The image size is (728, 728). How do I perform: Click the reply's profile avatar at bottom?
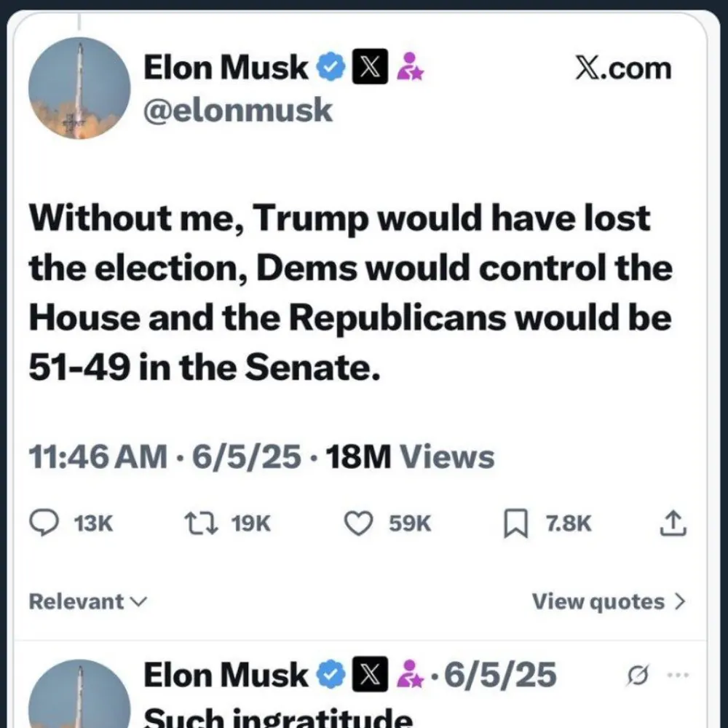coord(79,695)
